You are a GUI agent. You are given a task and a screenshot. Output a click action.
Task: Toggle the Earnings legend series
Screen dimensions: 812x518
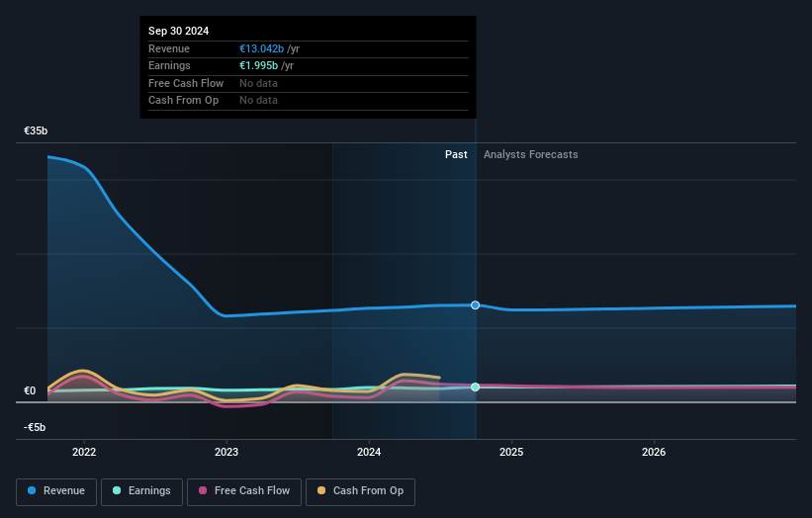pyautogui.click(x=141, y=491)
